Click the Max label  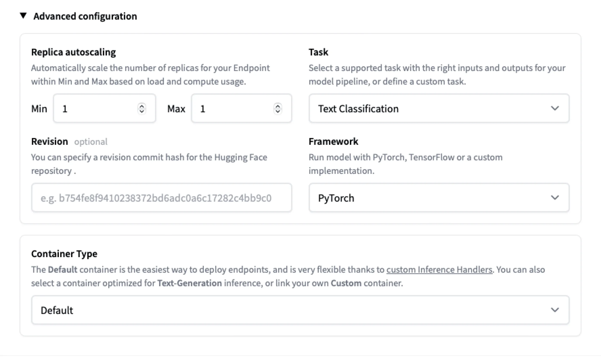[x=176, y=109]
